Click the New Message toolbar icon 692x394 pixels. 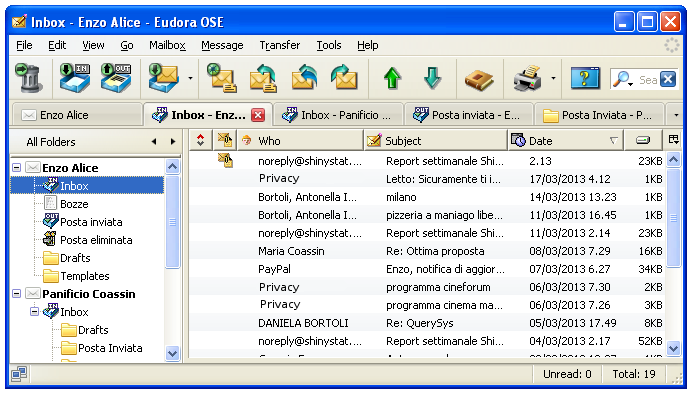click(x=222, y=78)
